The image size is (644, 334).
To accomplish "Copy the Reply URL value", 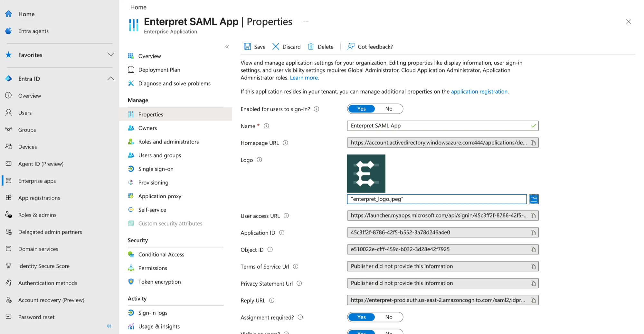I will 533,300.
